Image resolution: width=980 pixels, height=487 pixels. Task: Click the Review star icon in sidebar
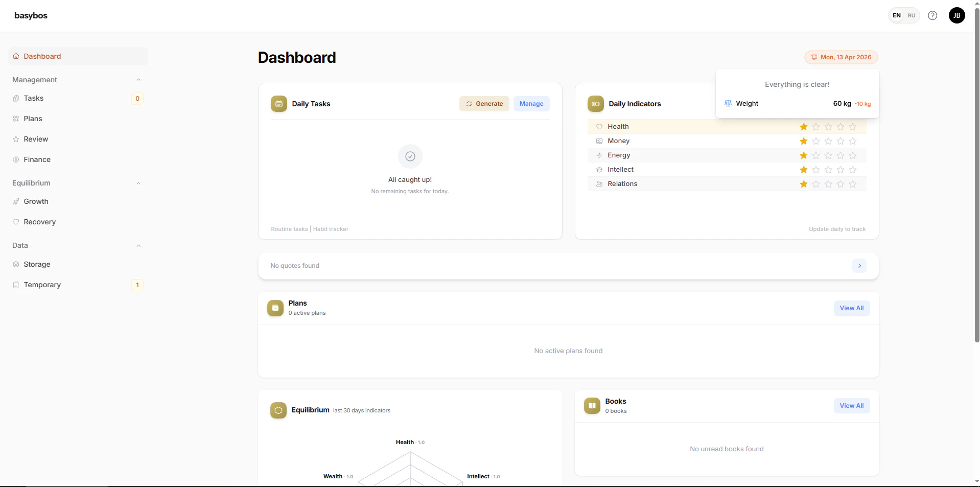coord(16,139)
